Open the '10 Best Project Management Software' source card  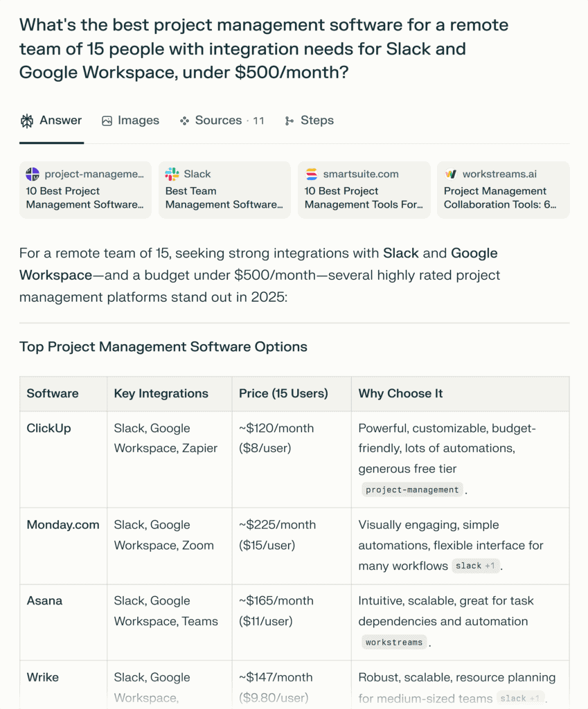84,190
